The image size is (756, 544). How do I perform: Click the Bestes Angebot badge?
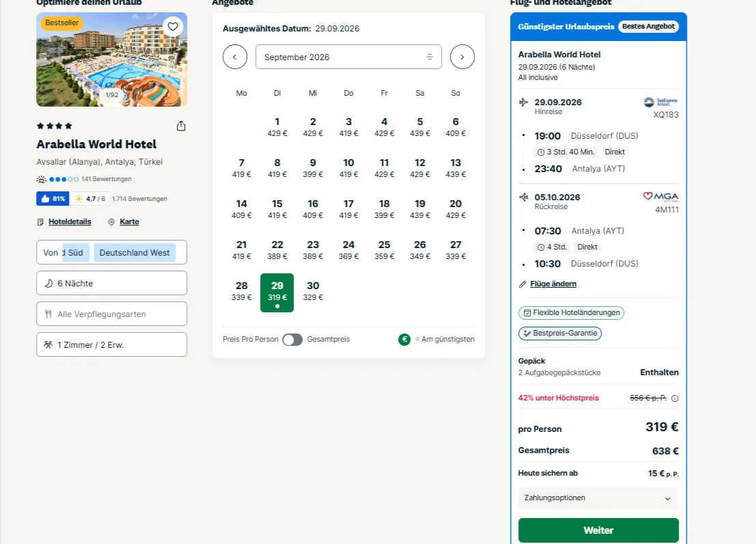[x=648, y=27]
